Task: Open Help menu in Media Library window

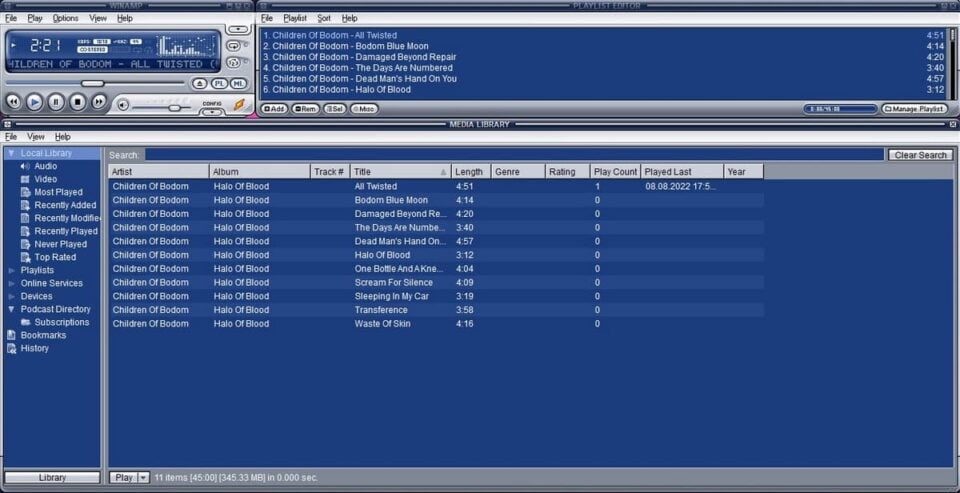Action: pos(62,137)
